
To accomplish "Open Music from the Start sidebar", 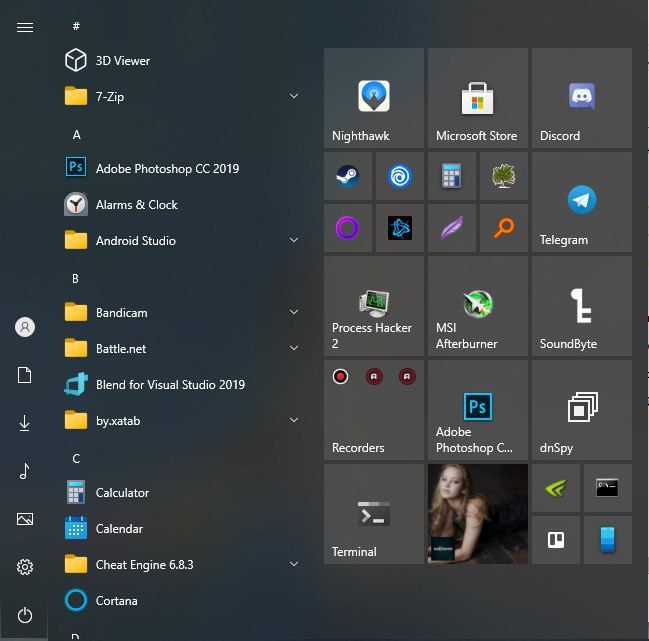I will [25, 471].
